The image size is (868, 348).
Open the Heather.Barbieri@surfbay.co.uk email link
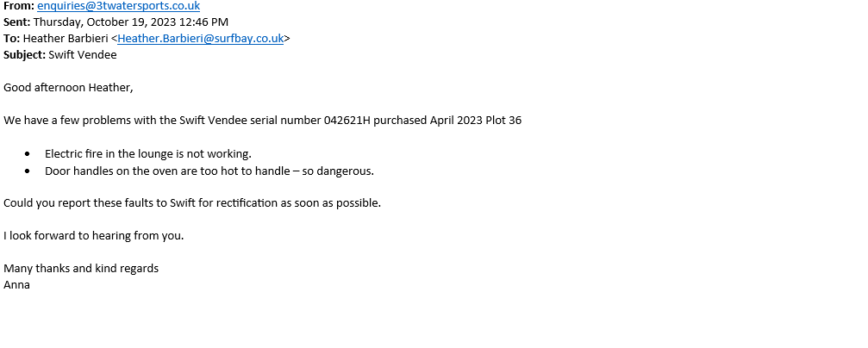point(201,38)
